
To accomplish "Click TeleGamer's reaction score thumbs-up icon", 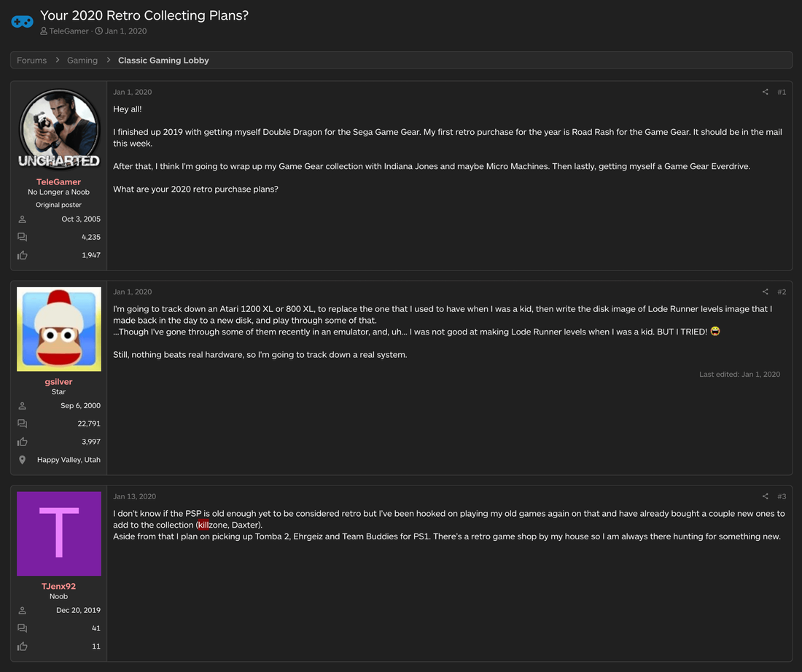I will 23,255.
